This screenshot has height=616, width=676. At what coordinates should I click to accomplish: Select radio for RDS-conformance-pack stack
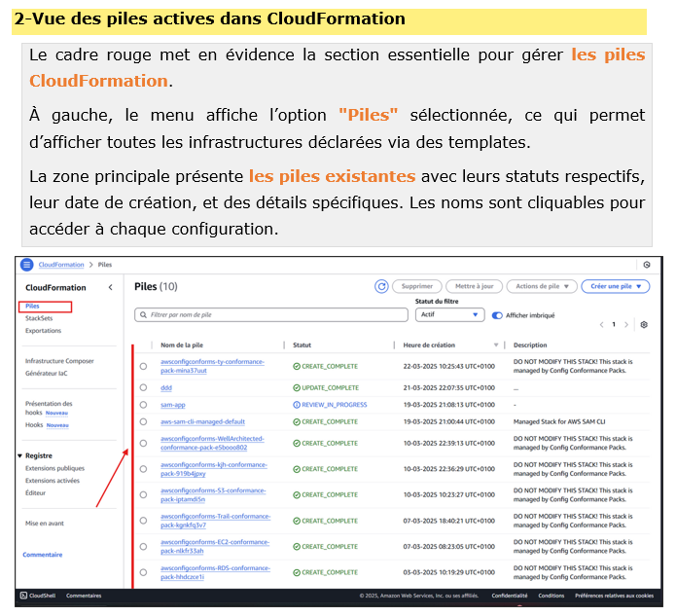pos(143,573)
